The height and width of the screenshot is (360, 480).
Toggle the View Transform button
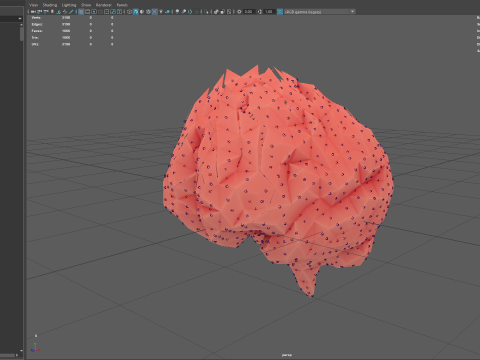point(280,12)
